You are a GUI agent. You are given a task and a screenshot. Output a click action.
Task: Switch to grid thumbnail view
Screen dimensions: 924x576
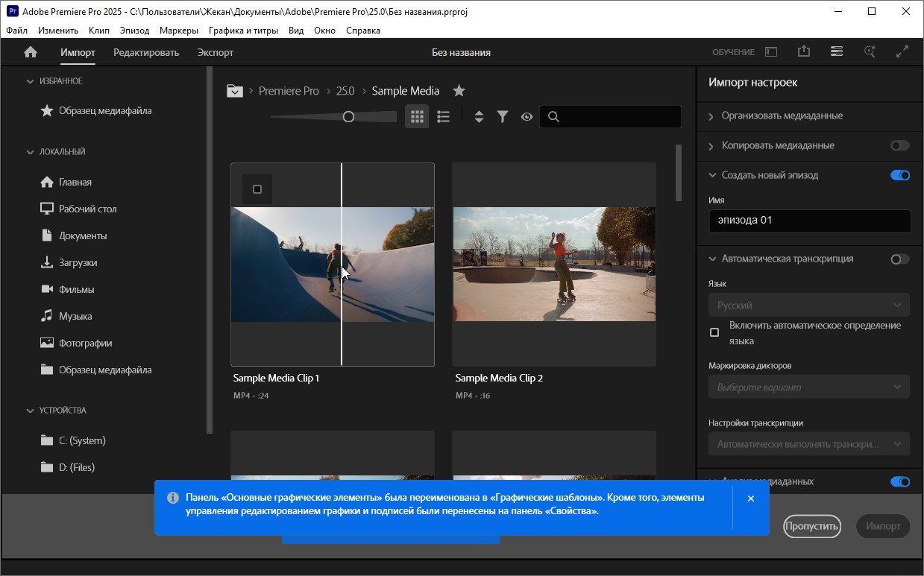[417, 116]
